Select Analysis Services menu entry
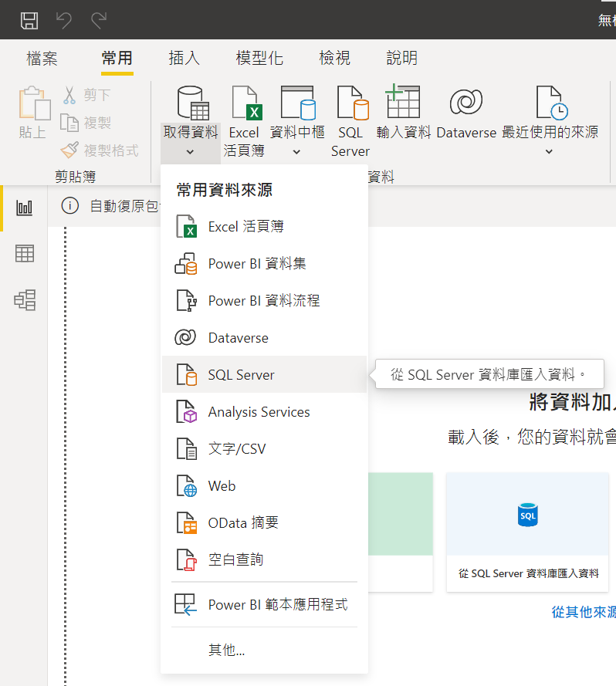The width and height of the screenshot is (616, 686). [264, 412]
